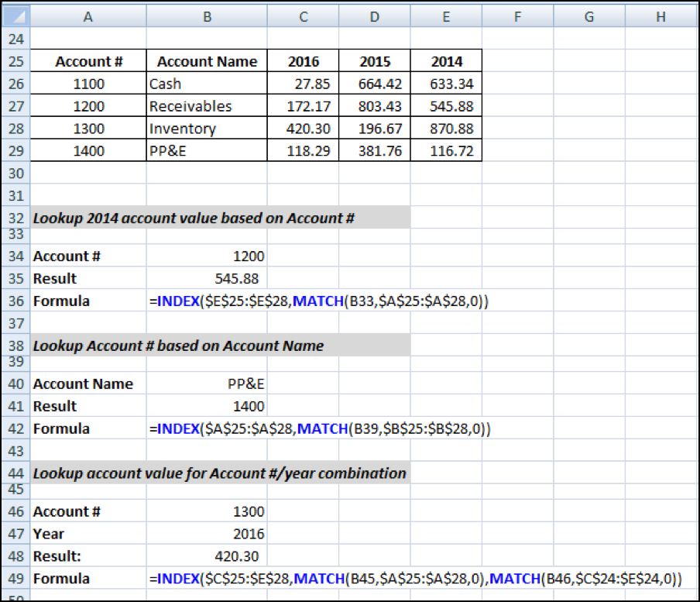Click the row 37 header number
700x602 pixels.
pos(16,323)
